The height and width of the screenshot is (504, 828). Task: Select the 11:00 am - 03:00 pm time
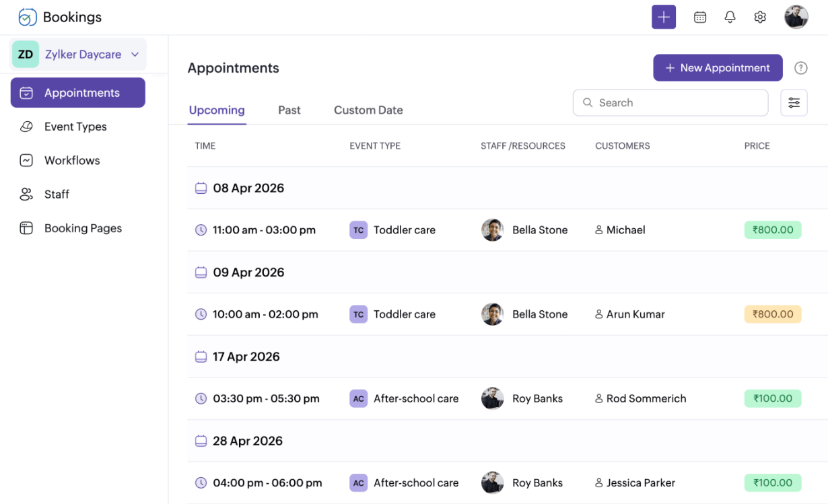[264, 230]
